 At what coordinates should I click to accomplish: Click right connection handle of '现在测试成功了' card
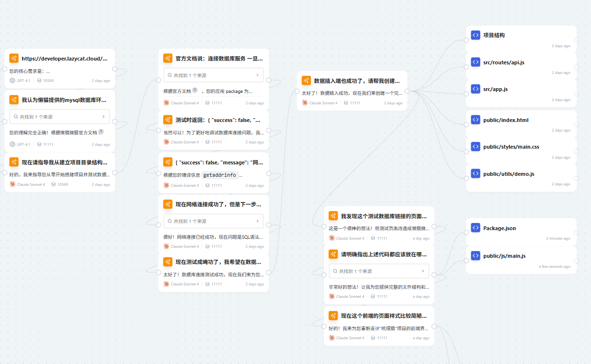[269, 272]
